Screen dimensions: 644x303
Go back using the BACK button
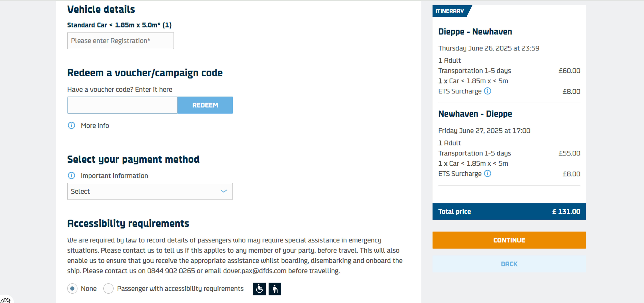509,264
